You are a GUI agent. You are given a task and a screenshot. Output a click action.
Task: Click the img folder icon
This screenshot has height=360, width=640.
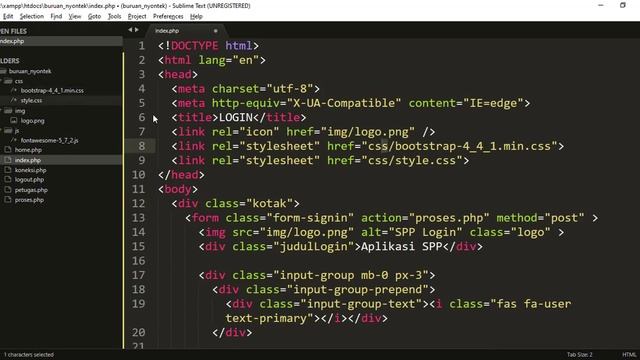tap(8, 111)
